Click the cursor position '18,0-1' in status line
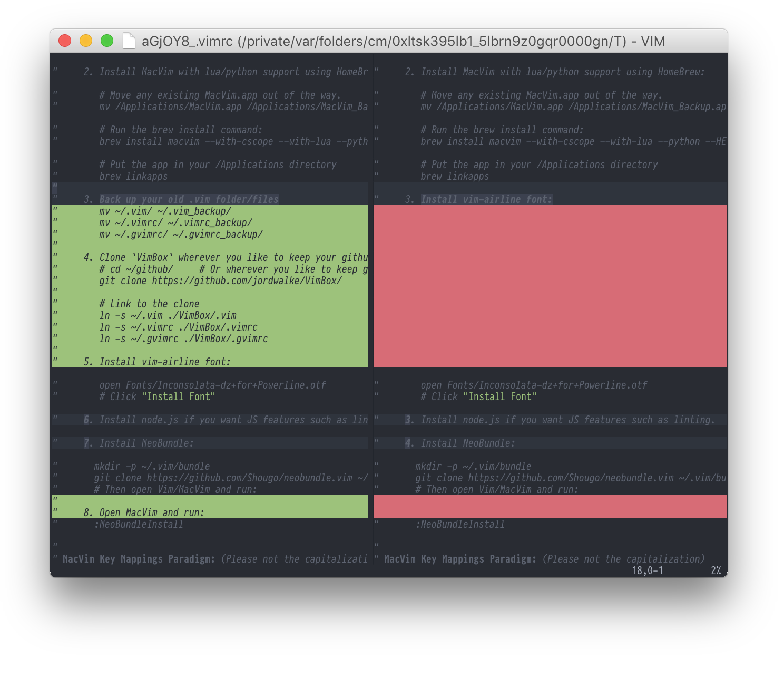The height and width of the screenshot is (677, 784). [x=648, y=570]
